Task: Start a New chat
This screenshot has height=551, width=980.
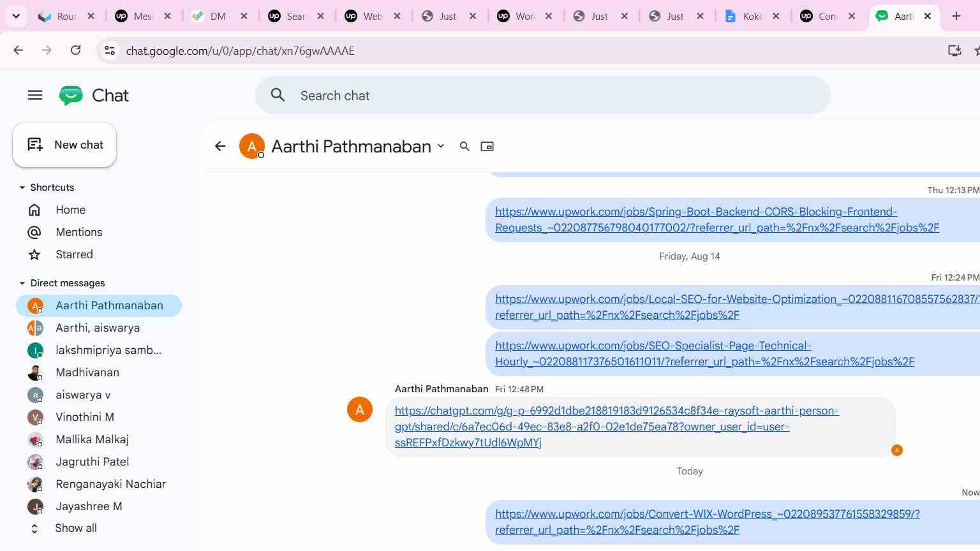Action: (x=64, y=145)
